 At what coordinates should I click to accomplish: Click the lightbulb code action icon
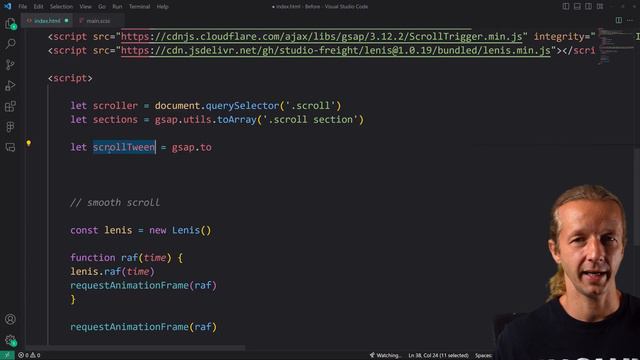tap(29, 143)
